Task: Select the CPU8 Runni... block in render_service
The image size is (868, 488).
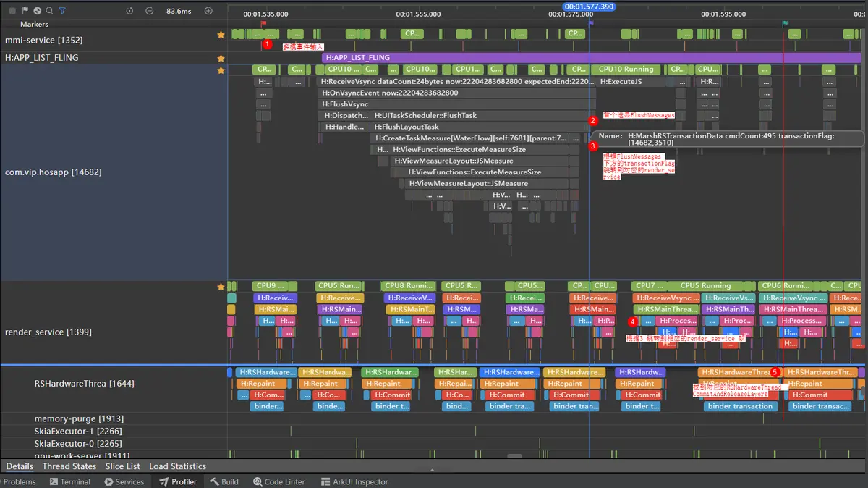Action: [x=409, y=286]
